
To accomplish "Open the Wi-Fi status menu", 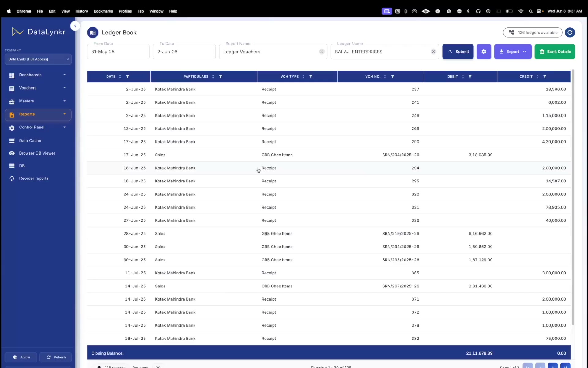I will click(x=521, y=11).
